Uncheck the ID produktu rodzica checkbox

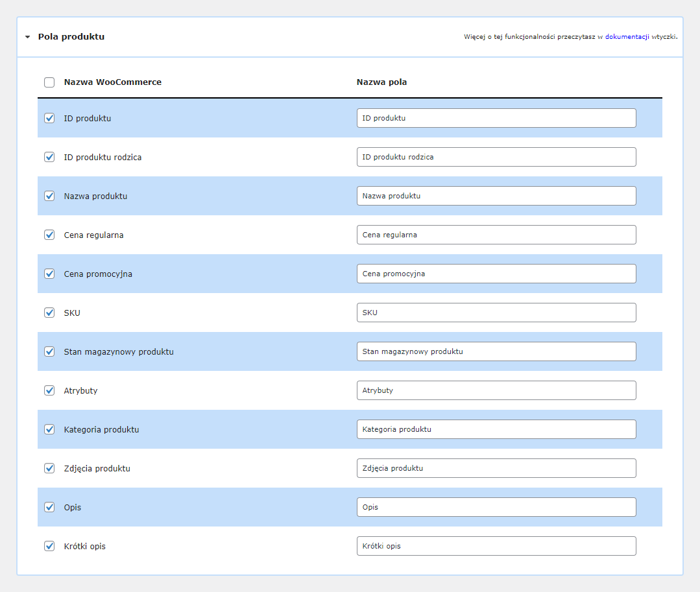[49, 157]
